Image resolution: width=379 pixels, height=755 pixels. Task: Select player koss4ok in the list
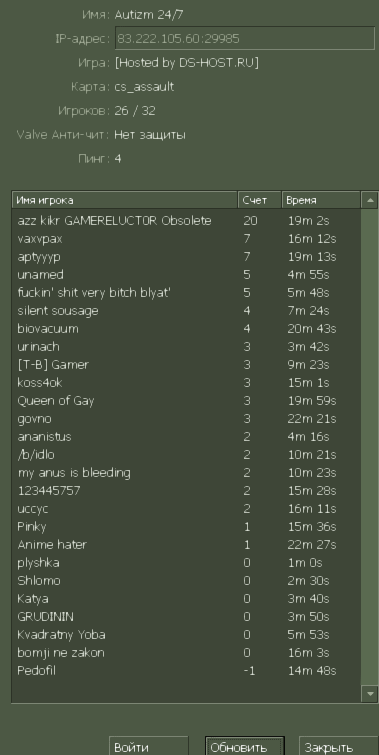click(x=186, y=383)
